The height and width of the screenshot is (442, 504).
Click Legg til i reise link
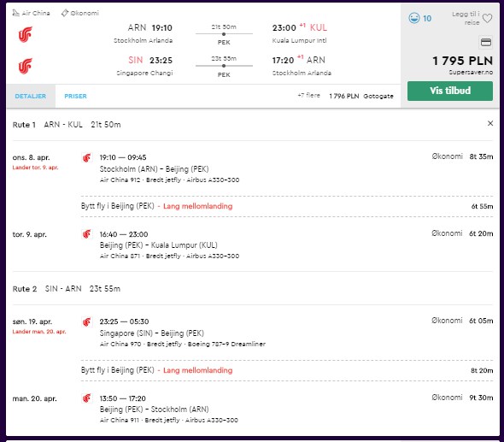pos(466,18)
